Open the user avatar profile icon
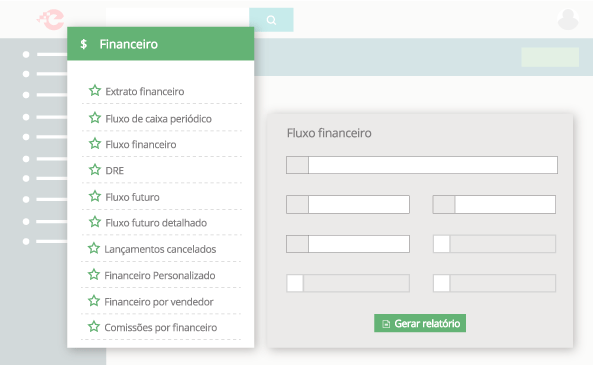Image resolution: width=593 pixels, height=365 pixels. tap(568, 19)
